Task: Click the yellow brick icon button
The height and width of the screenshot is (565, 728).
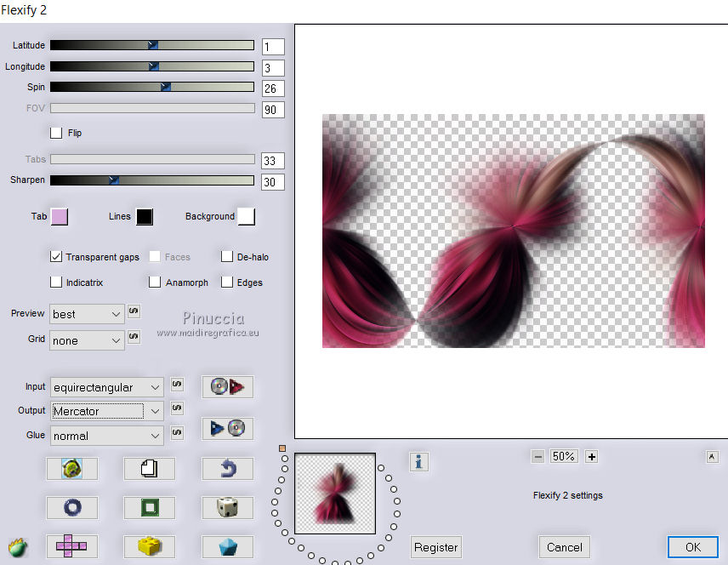Action: (149, 546)
